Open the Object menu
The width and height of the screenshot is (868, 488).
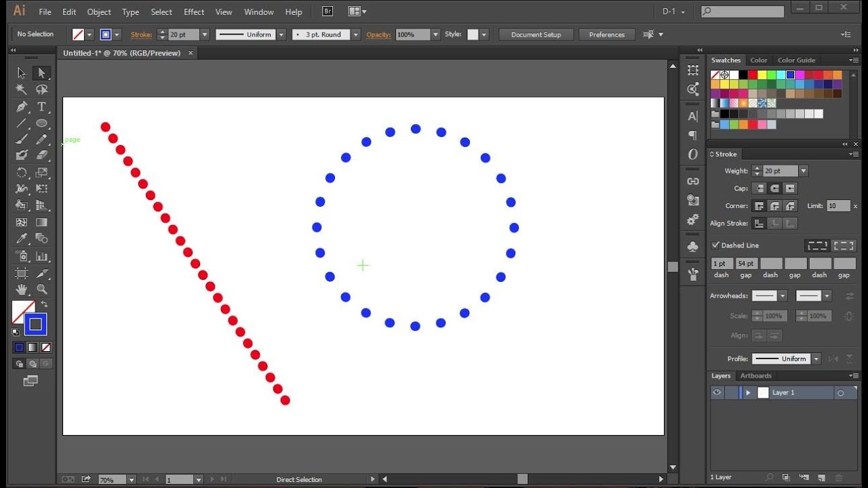[x=99, y=12]
